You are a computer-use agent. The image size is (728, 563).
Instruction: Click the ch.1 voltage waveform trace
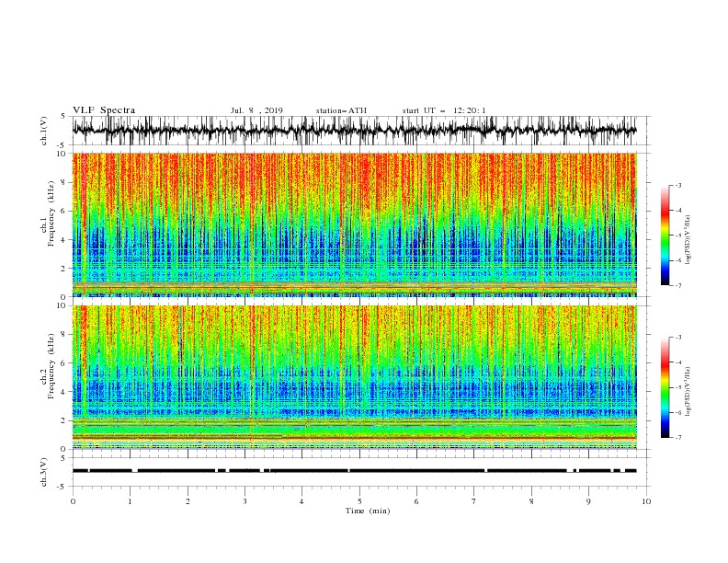pyautogui.click(x=355, y=131)
